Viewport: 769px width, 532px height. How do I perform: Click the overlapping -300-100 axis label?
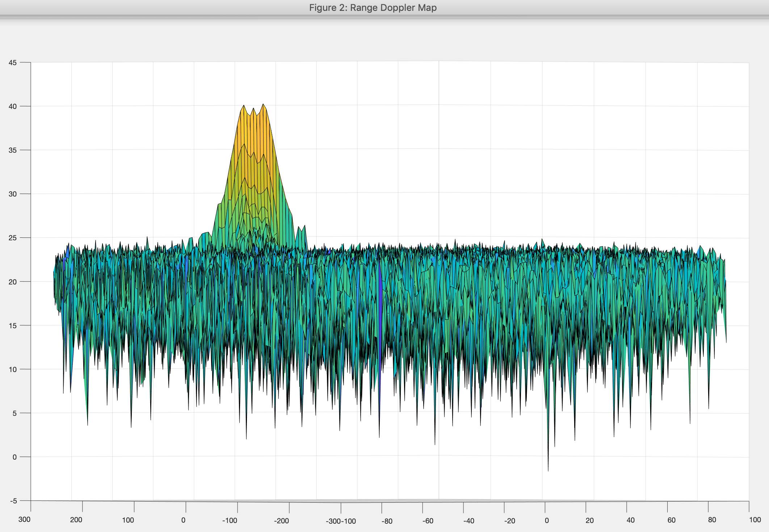pyautogui.click(x=341, y=521)
